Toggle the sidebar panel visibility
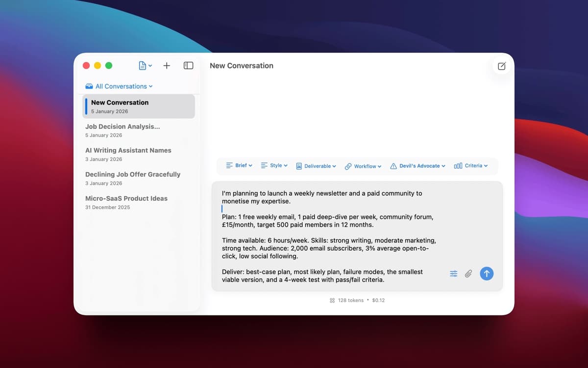588x368 pixels. point(188,65)
